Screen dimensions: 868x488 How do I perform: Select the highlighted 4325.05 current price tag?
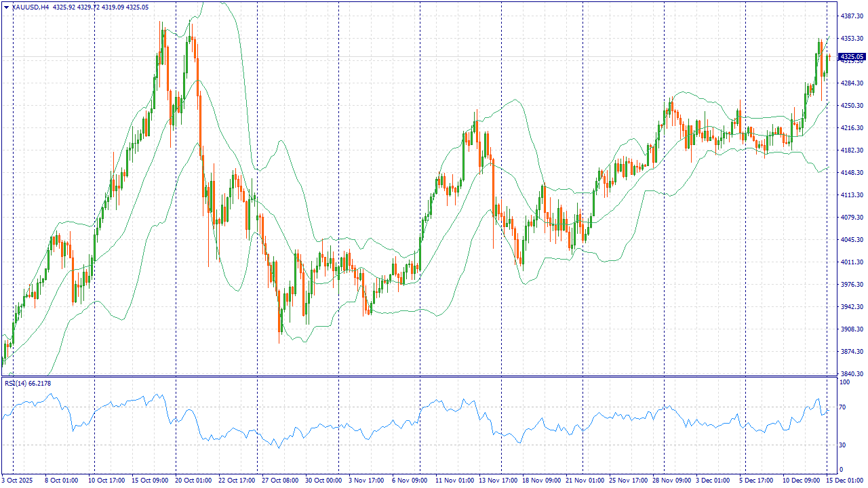point(851,57)
